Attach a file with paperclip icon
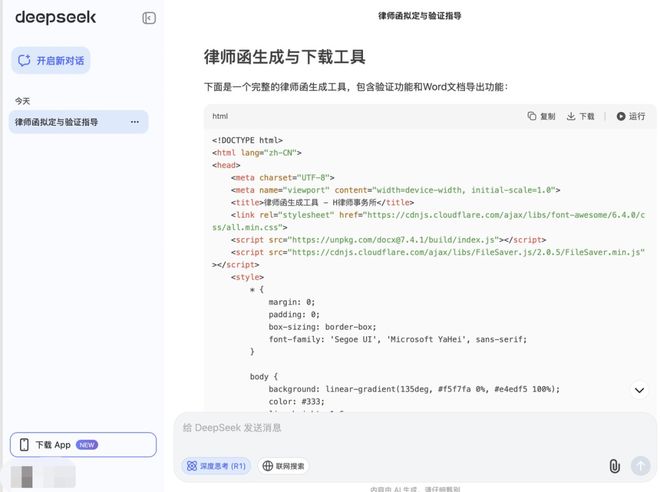660x492 pixels. 615,466
